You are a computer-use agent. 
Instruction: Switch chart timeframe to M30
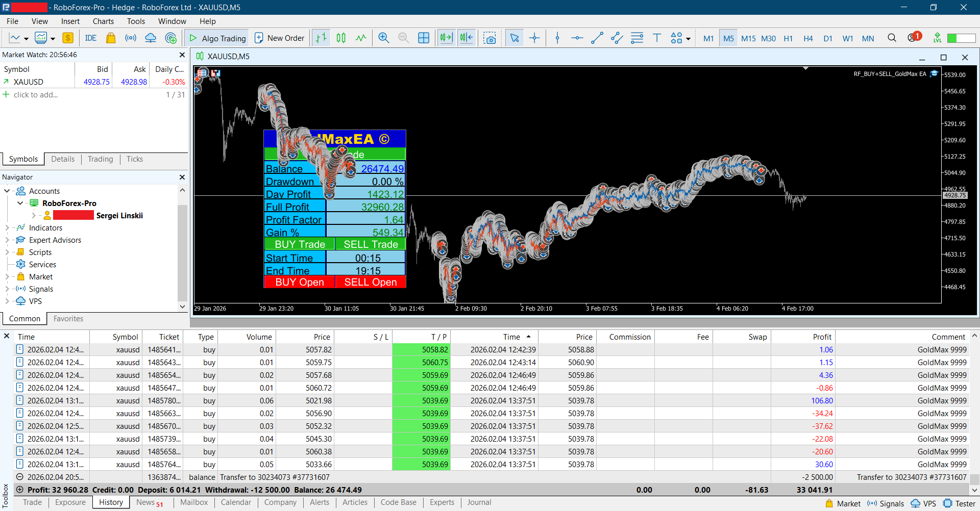768,39
